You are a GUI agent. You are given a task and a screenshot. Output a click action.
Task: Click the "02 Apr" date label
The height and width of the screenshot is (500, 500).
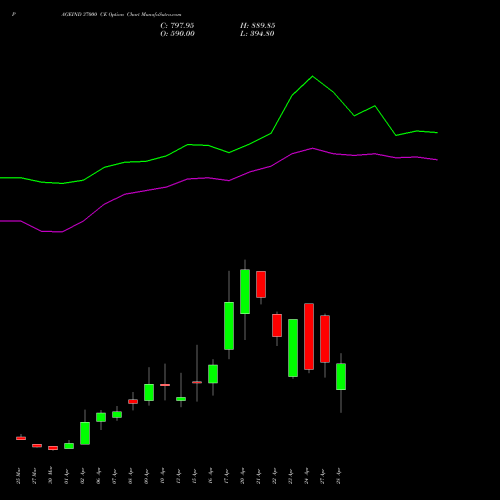pos(83,476)
